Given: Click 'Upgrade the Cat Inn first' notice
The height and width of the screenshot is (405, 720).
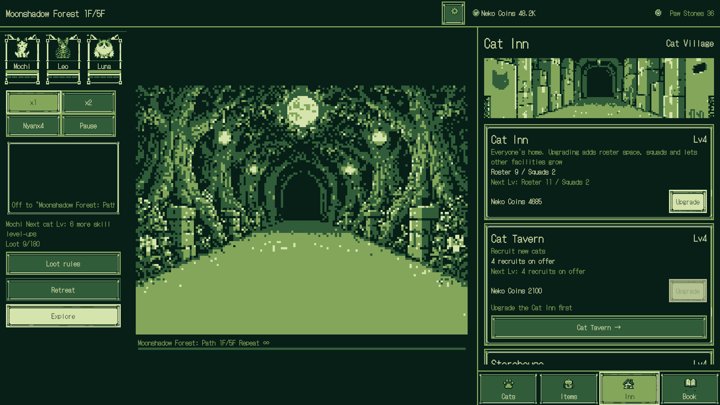Looking at the screenshot, I should pyautogui.click(x=531, y=308).
